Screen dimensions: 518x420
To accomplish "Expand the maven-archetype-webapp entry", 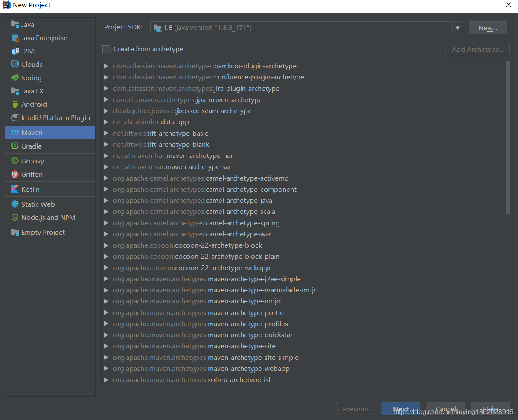I will pos(106,368).
